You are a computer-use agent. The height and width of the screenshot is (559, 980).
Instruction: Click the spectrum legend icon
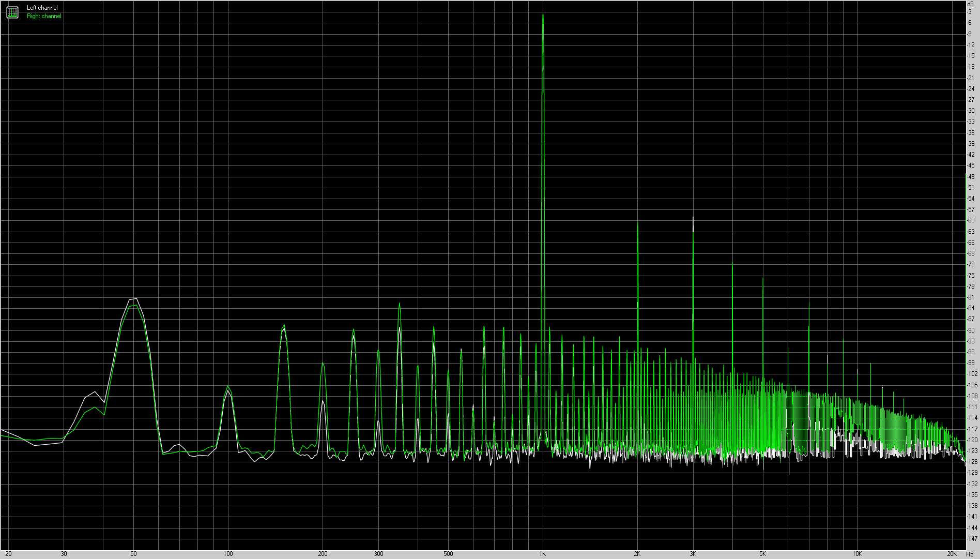[x=12, y=12]
